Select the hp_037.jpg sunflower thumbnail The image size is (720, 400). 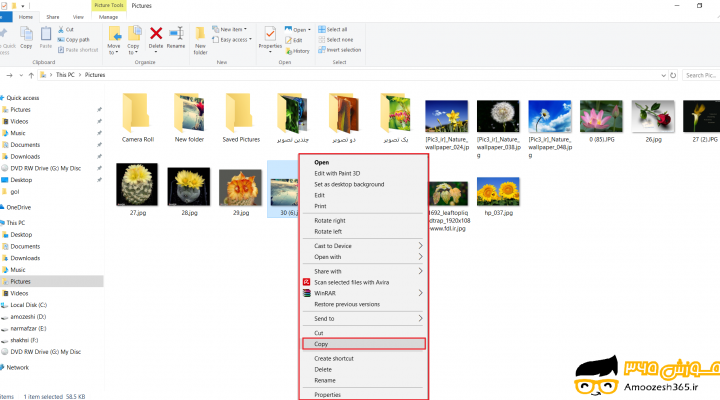pos(498,192)
